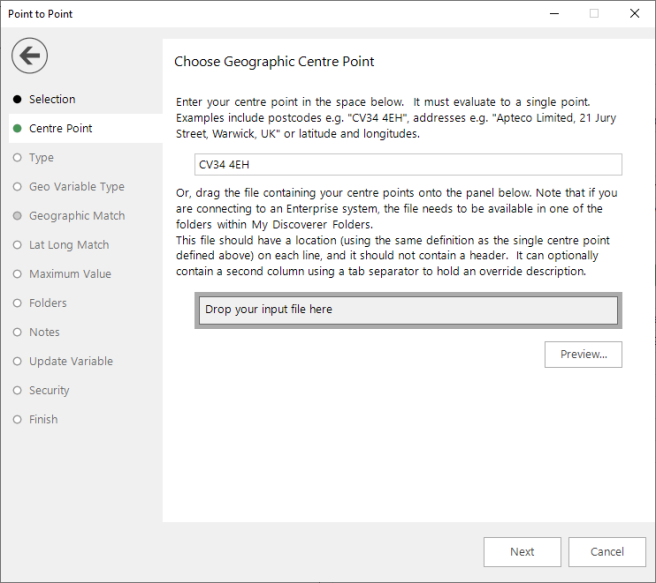Open the Centre Point step

point(60,128)
